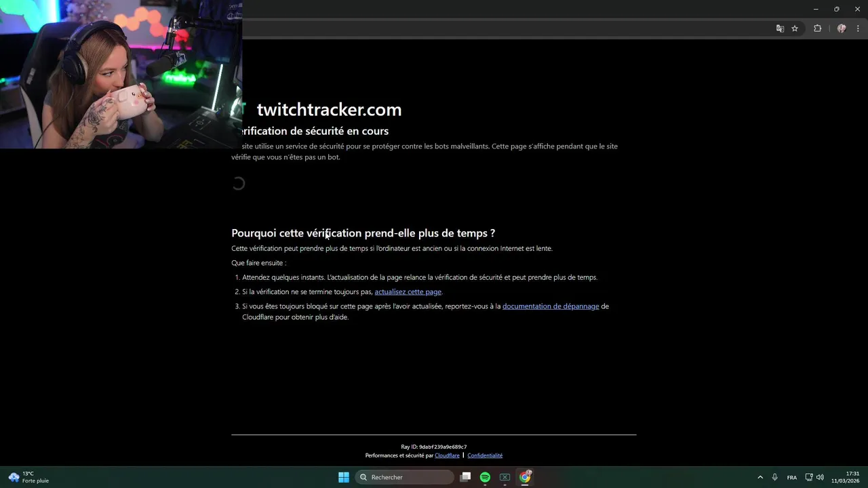Open the "documentation de dépannage" link
The height and width of the screenshot is (488, 868).
coord(551,306)
